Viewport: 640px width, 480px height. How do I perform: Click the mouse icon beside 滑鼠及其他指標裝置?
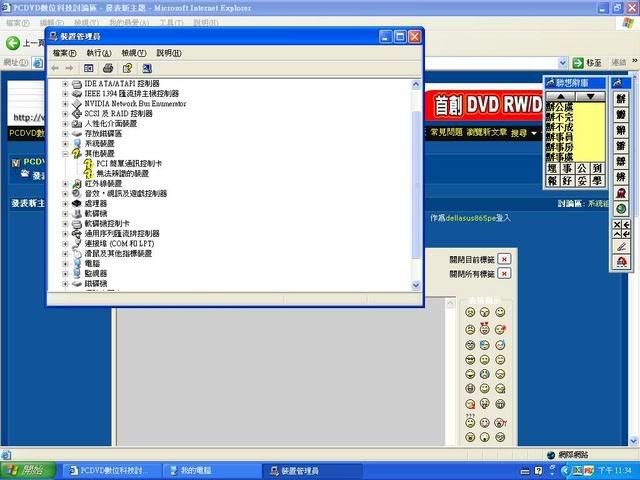pyautogui.click(x=77, y=253)
